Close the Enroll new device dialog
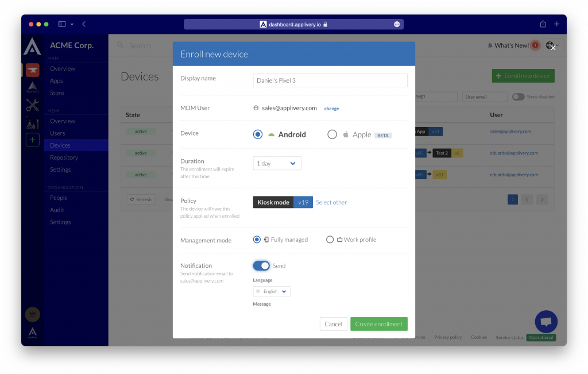Screen dimensions: 588x374 pyautogui.click(x=553, y=48)
